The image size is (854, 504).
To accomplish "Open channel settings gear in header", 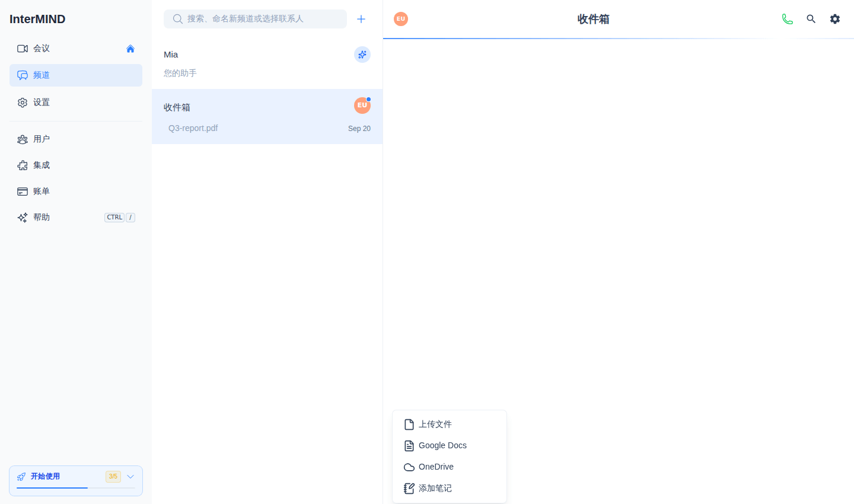I will pos(835,19).
